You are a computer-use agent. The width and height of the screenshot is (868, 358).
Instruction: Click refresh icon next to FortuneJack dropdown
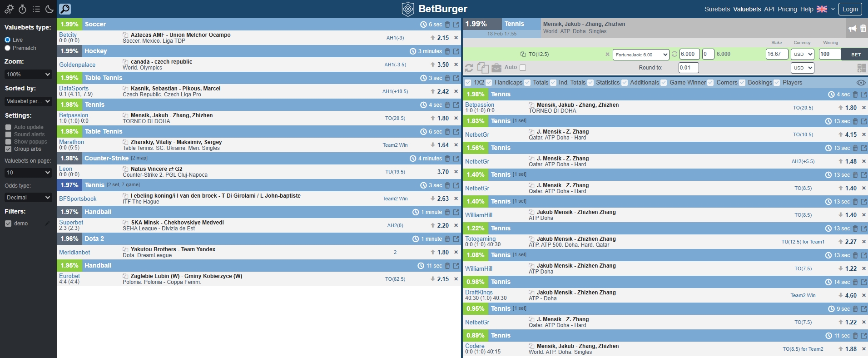pos(675,54)
